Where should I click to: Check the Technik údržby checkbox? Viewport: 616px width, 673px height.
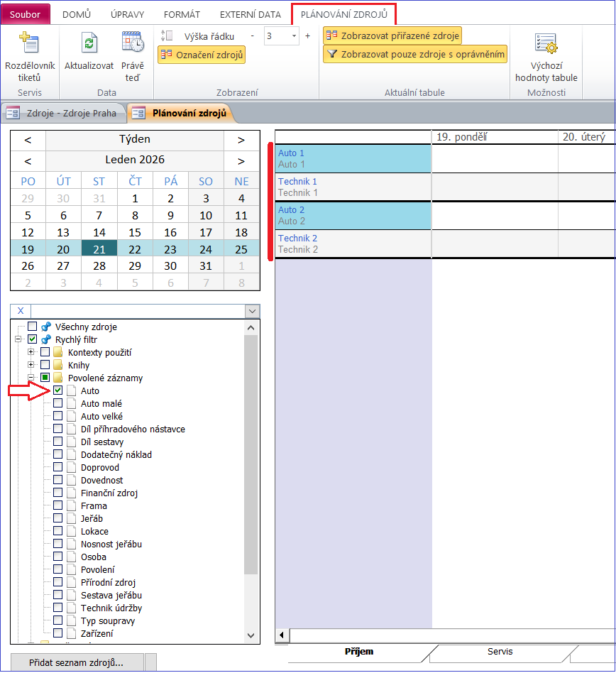pyautogui.click(x=58, y=608)
